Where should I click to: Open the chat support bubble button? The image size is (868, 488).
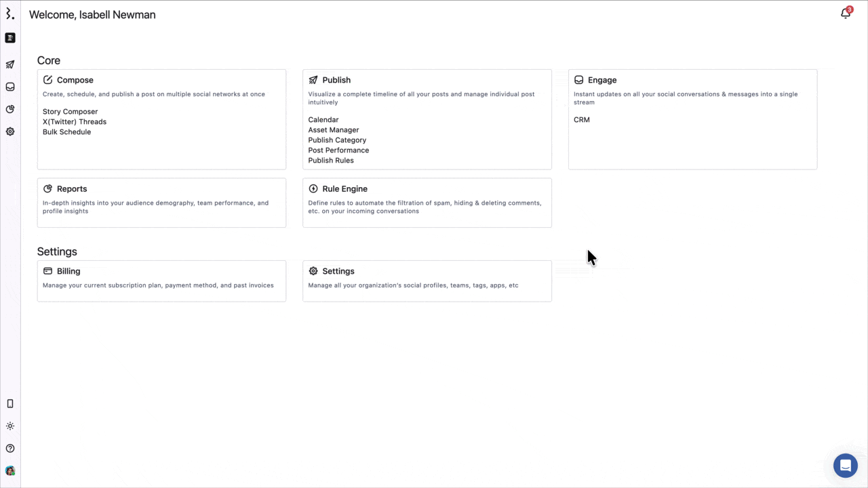pyautogui.click(x=845, y=466)
